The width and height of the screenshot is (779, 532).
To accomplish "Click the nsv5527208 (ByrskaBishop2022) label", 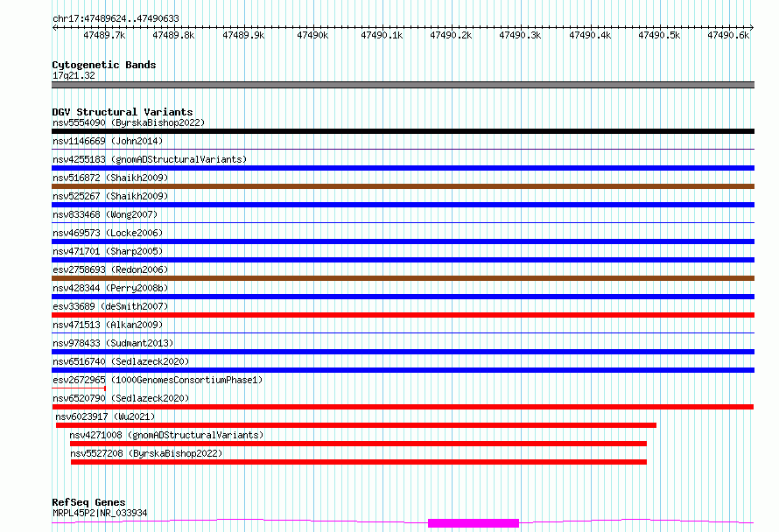I will pos(146,453).
